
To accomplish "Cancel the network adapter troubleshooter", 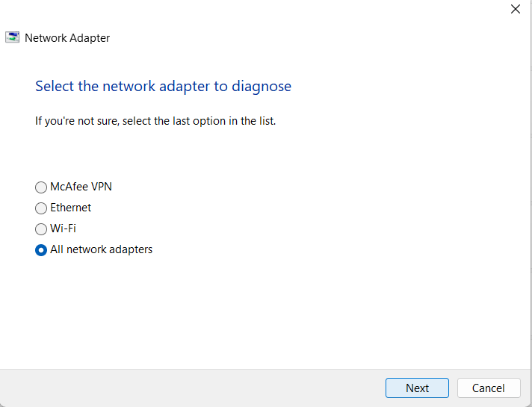I will pyautogui.click(x=488, y=388).
